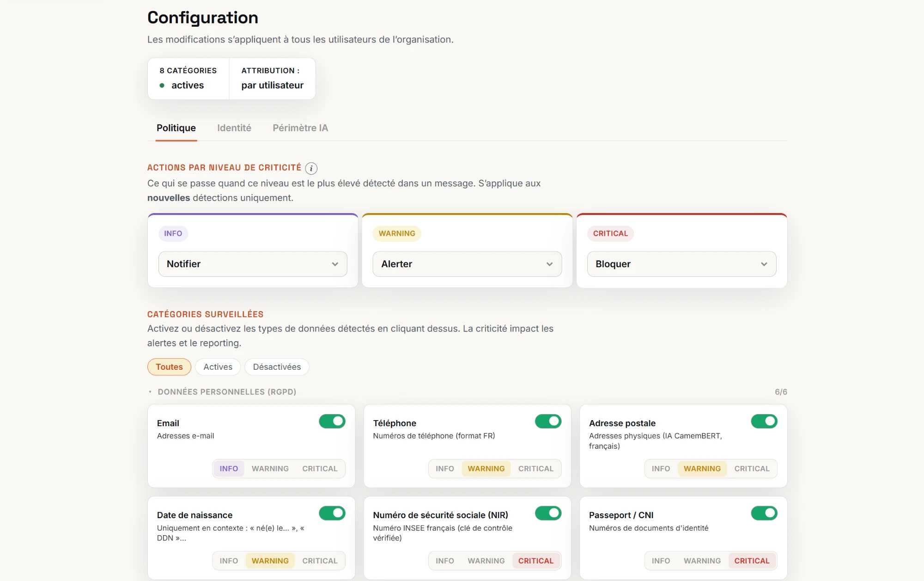The width and height of the screenshot is (924, 581).
Task: Set Passeport / CNI criticity to INFO
Action: [x=661, y=561]
